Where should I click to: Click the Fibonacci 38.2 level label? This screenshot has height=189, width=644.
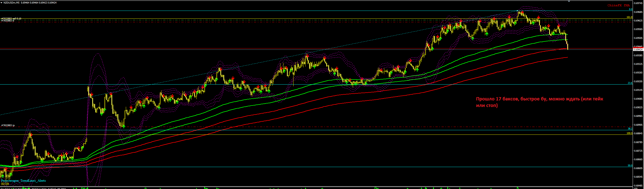(630, 129)
